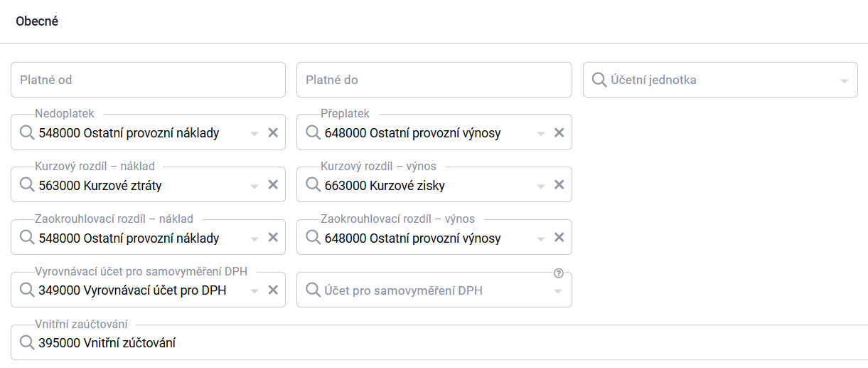868x368 pixels.
Task: Show help for Účet pro samovyměření DPH
Action: (x=558, y=273)
